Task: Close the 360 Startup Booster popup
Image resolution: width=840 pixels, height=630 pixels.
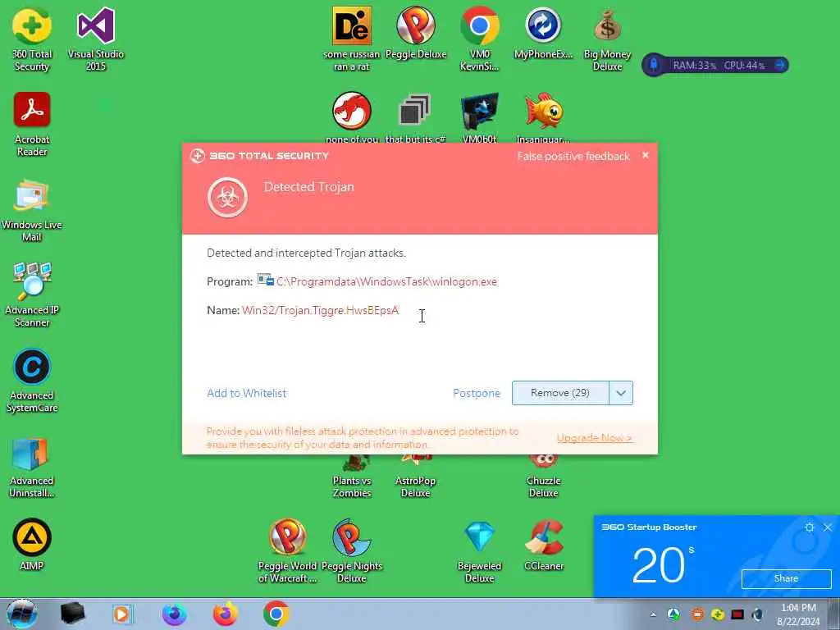Action: tap(828, 527)
